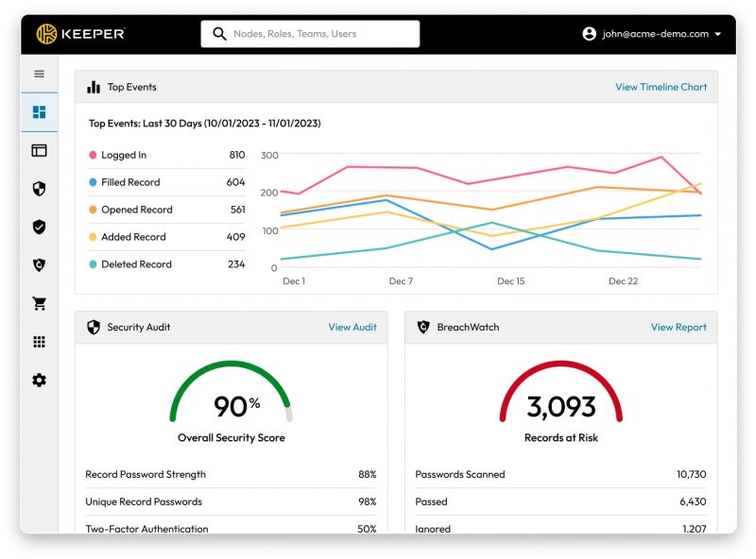Click the Added Record count 409
This screenshot has width=756, height=559.
click(x=235, y=237)
